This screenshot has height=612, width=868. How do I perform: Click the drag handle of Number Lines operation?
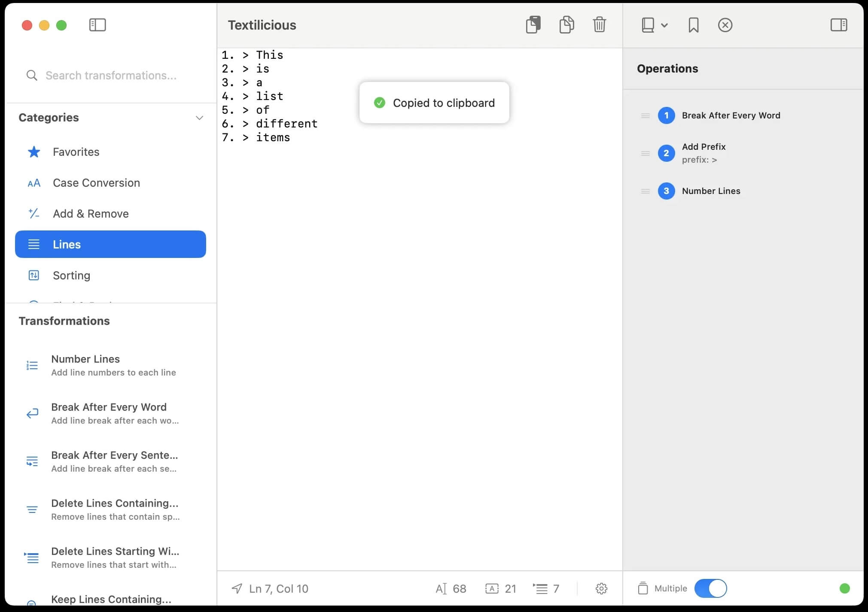coord(645,191)
